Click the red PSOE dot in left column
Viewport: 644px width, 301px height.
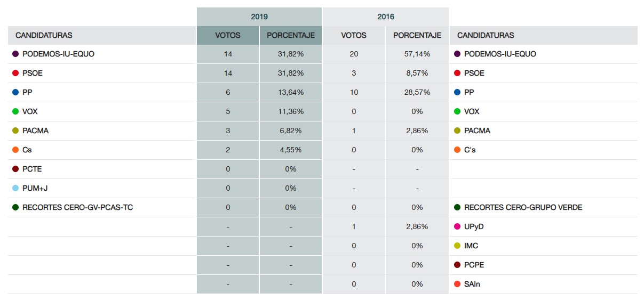coord(15,74)
